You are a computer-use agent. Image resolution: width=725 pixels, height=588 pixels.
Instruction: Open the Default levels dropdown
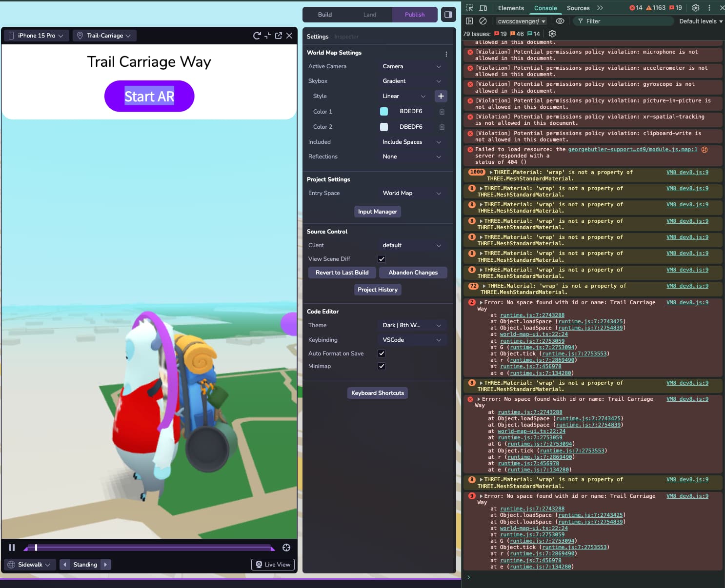click(x=701, y=21)
